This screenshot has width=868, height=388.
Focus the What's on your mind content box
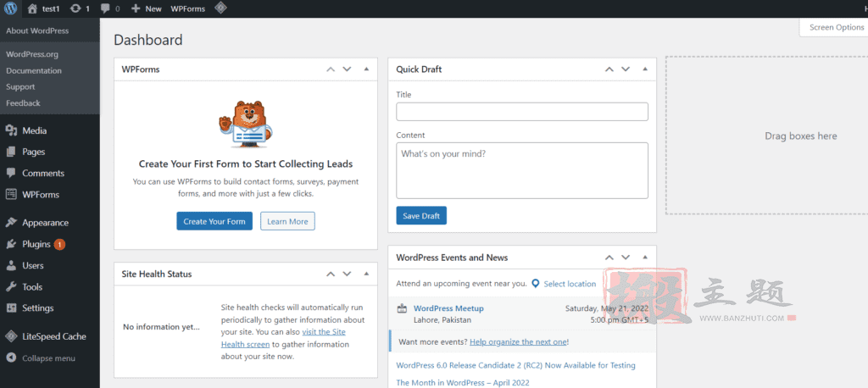coord(522,170)
